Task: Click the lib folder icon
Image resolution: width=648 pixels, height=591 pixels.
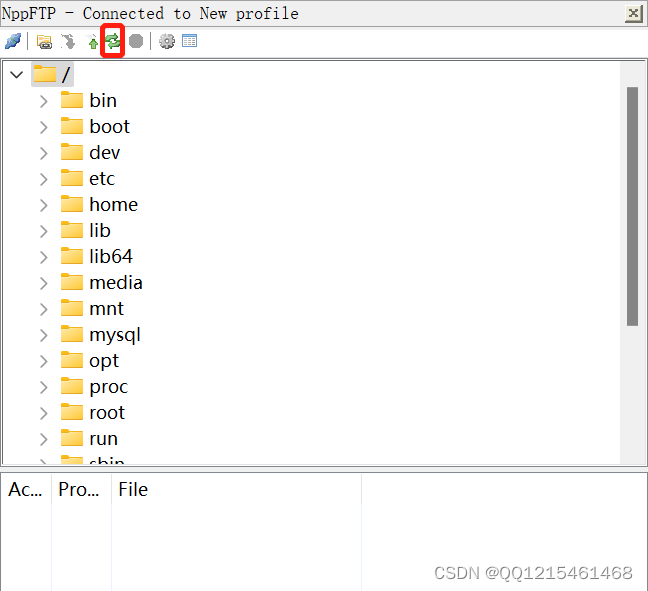Action: pos(72,230)
